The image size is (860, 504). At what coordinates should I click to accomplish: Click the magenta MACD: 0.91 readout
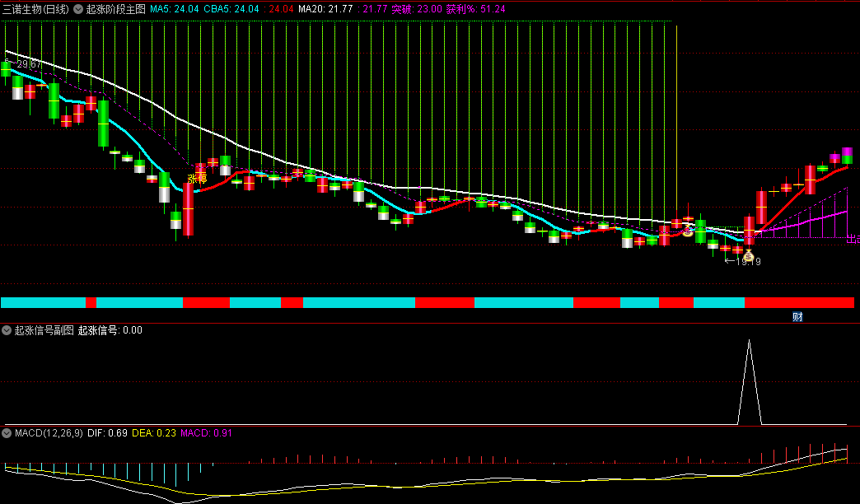(x=206, y=432)
